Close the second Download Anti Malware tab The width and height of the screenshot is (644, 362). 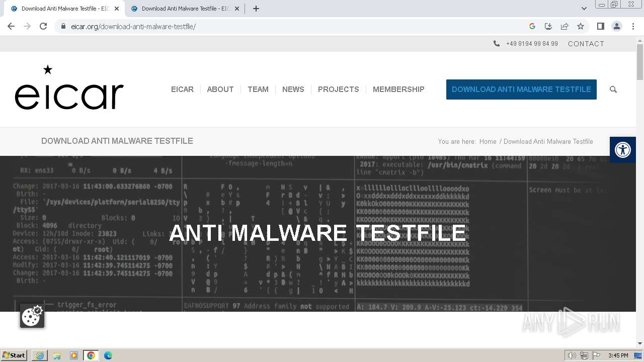[237, 9]
